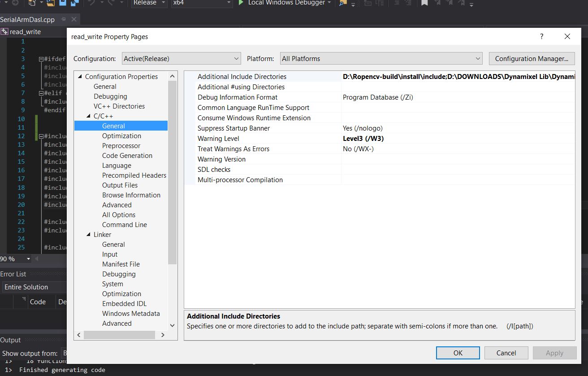
Task: Close the SerialArmDasl.cpp tab with its X
Action: pos(74,20)
